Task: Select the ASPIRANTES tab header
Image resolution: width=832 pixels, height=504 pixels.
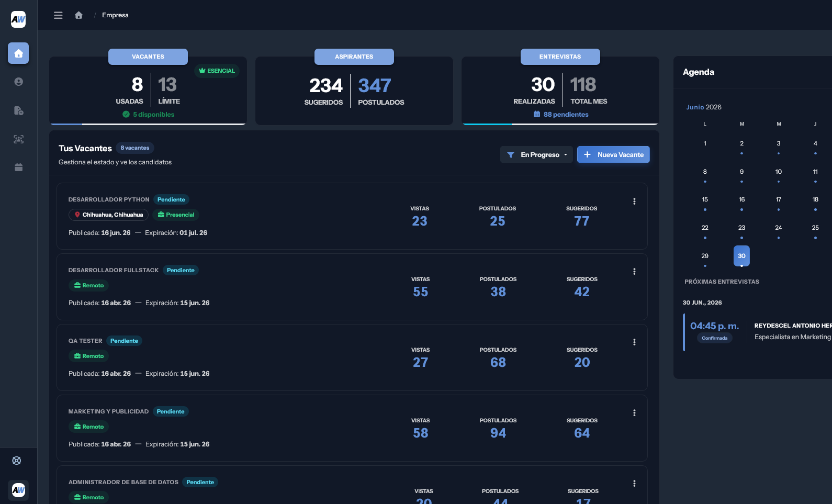Action: click(354, 57)
